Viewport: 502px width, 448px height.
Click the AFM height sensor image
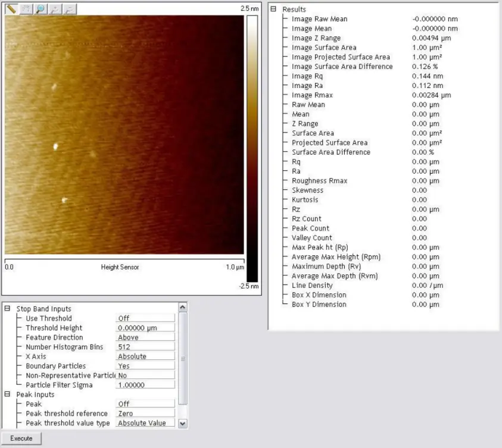click(x=124, y=134)
